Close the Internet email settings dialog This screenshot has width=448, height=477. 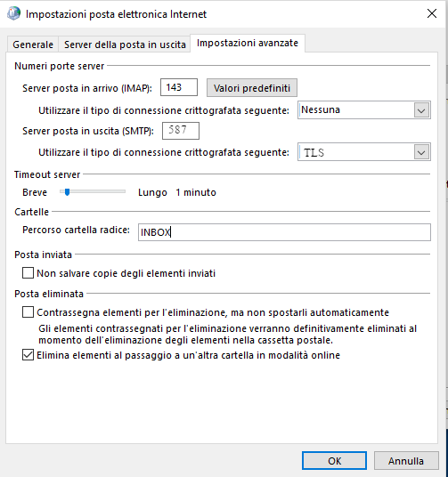432,13
